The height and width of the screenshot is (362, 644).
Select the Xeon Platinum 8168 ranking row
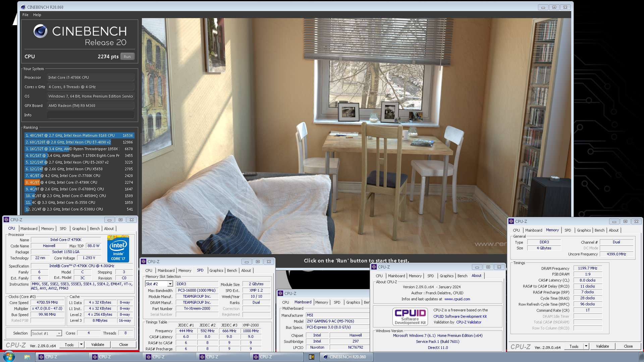pos(79,135)
